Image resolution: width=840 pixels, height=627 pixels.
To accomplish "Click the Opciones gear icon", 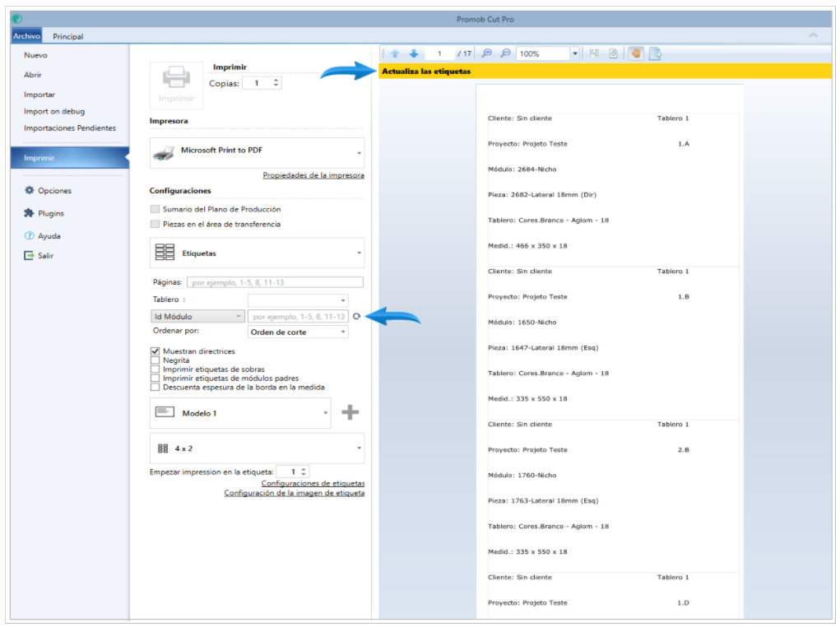I will 29,190.
